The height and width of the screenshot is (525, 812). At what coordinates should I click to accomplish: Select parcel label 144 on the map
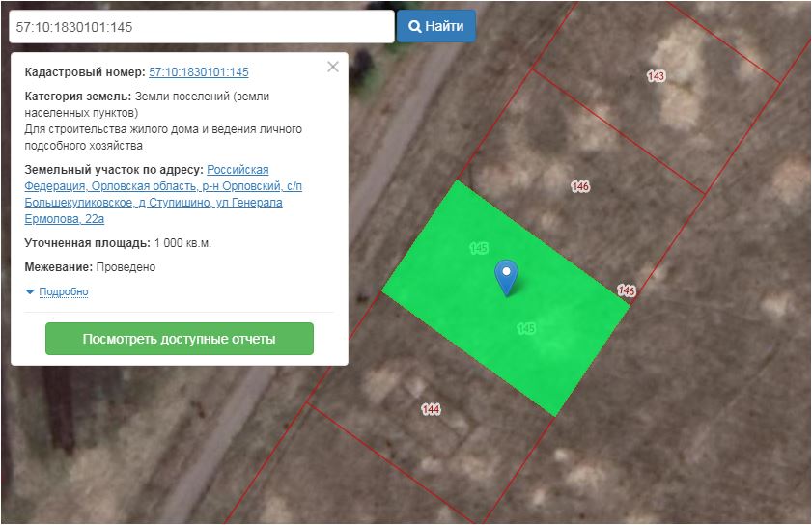click(x=431, y=409)
